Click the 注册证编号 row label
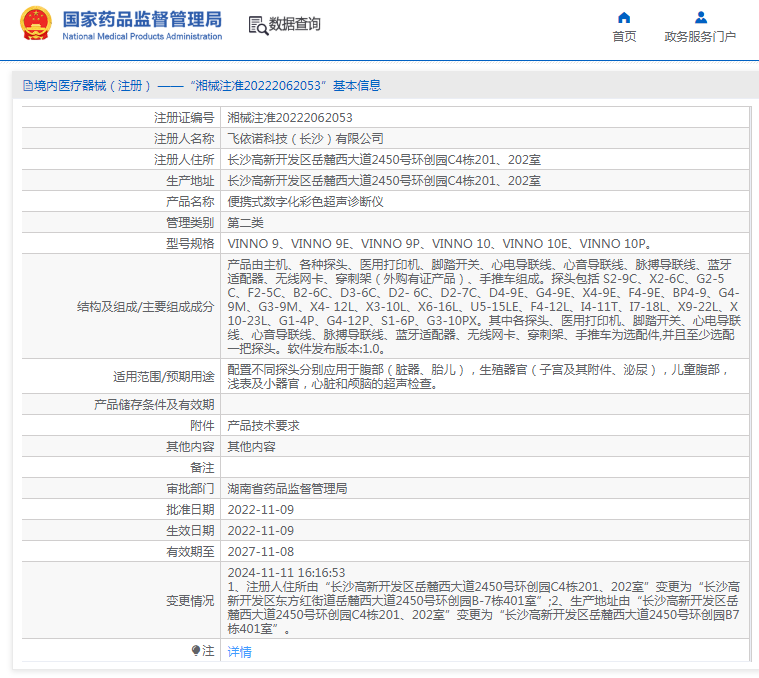Image resolution: width=759 pixels, height=678 pixels. (184, 118)
